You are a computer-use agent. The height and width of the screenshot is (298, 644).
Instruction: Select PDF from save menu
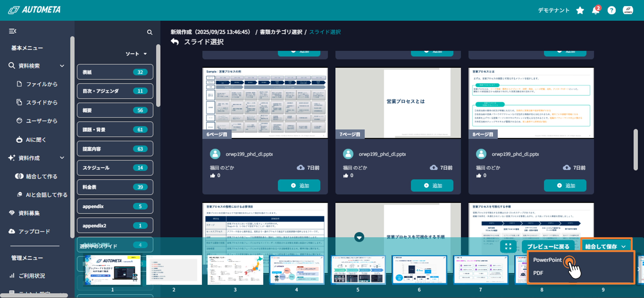[538, 273]
